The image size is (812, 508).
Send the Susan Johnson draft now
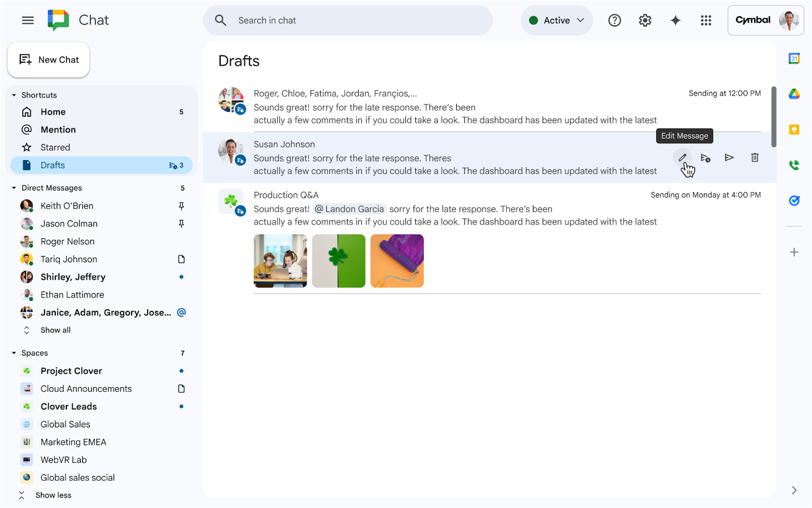[x=729, y=157]
